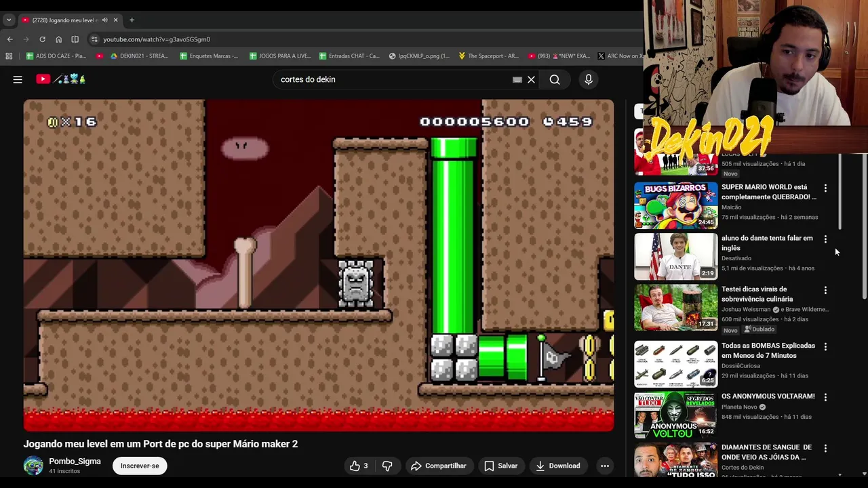Open the 'aluno do dante' video thumbnail
868x488 pixels.
point(675,256)
